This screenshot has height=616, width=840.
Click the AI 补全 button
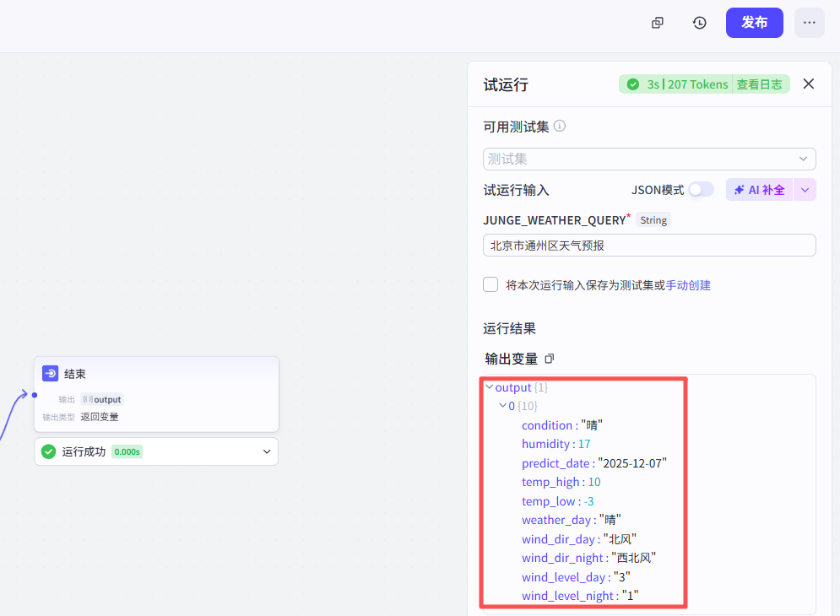(759, 190)
